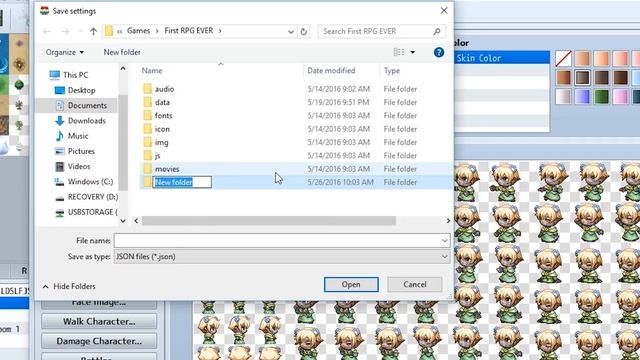Select the img folder
This screenshot has height=360, width=640.
(161, 142)
